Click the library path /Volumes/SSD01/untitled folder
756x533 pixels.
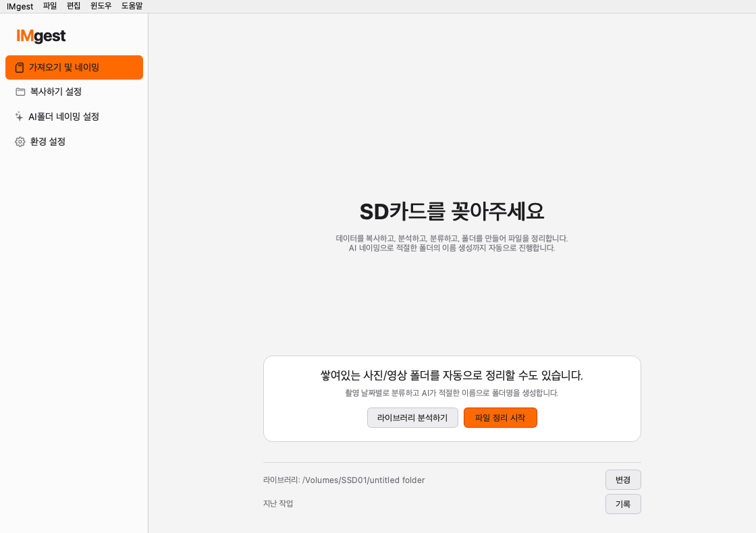point(364,480)
